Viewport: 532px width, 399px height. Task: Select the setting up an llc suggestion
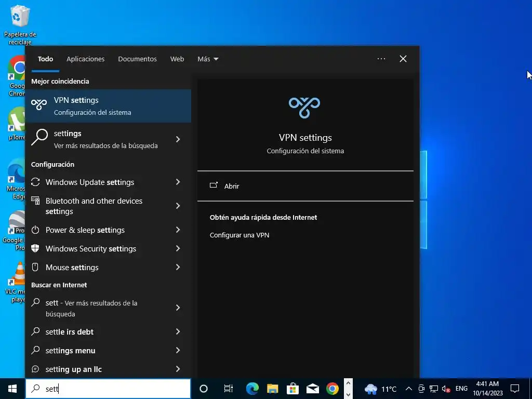tap(74, 369)
